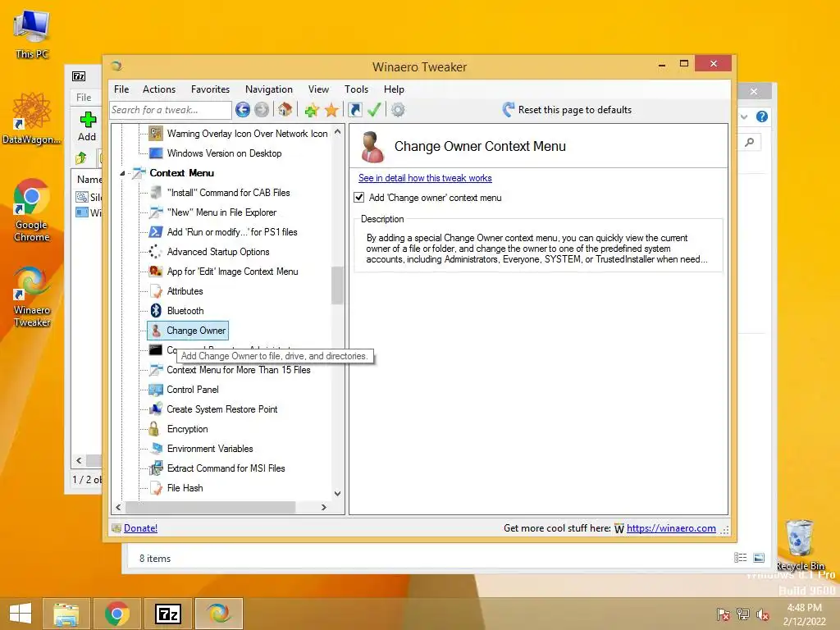This screenshot has height=630, width=840.
Task: Open Winaero Tweaker desktop shortcut
Action: (x=32, y=296)
